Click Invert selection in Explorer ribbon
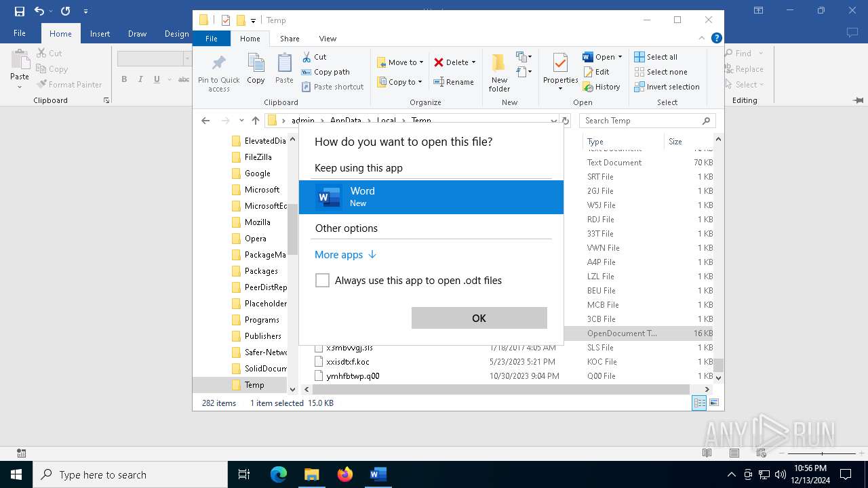 667,87
